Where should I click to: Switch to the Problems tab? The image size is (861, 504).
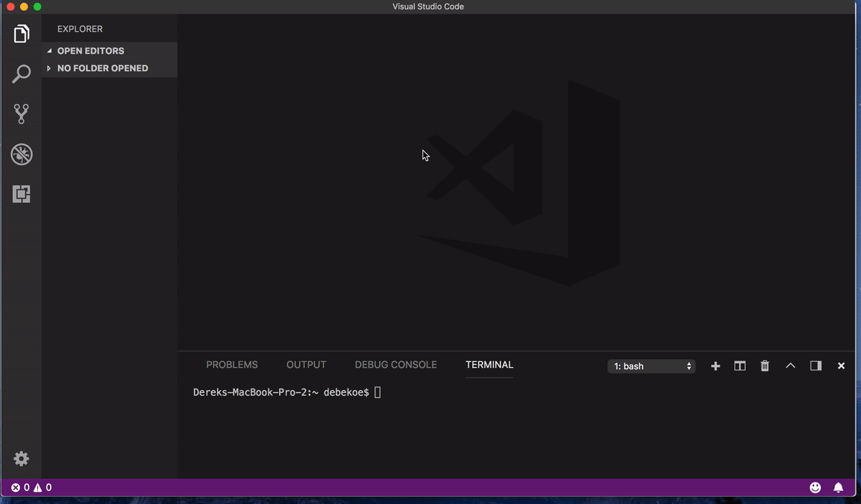click(232, 365)
